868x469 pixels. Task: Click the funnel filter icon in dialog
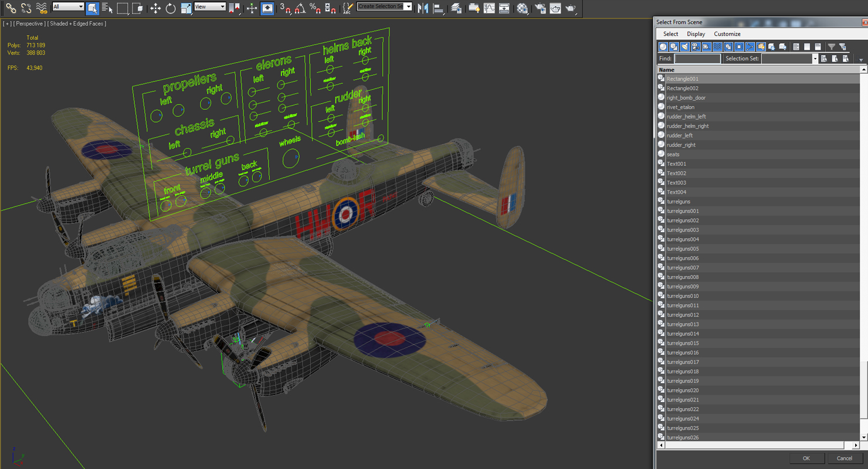(831, 47)
